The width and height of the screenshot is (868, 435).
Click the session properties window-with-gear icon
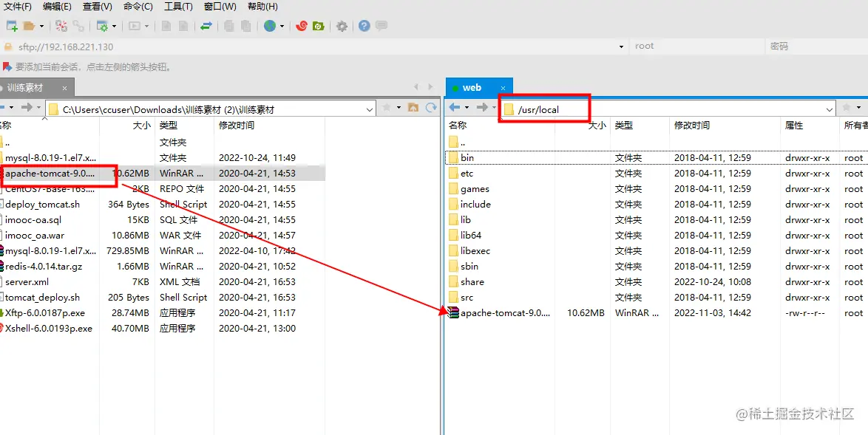[103, 26]
